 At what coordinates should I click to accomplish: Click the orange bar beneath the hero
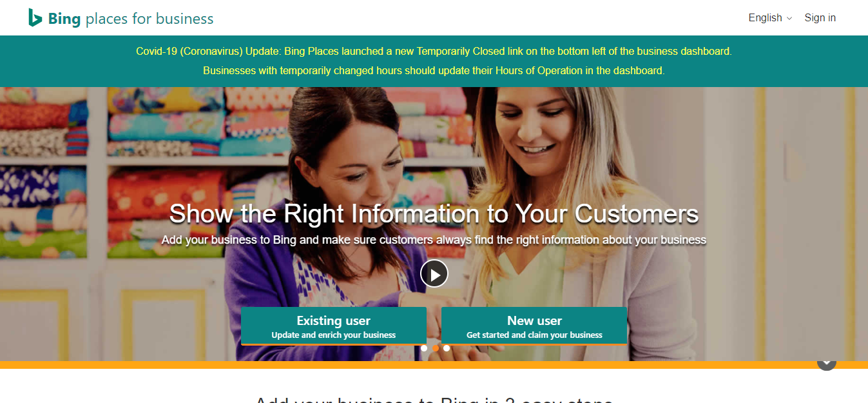pos(434,365)
